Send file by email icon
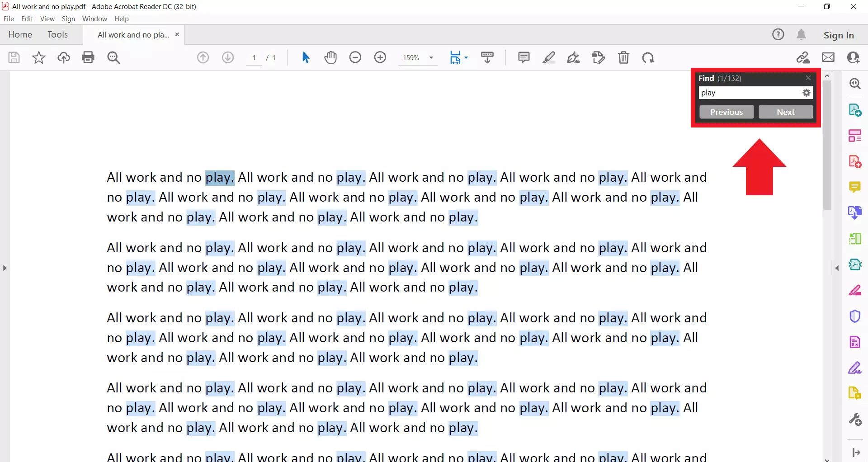Viewport: 868px width, 462px height. [x=828, y=57]
